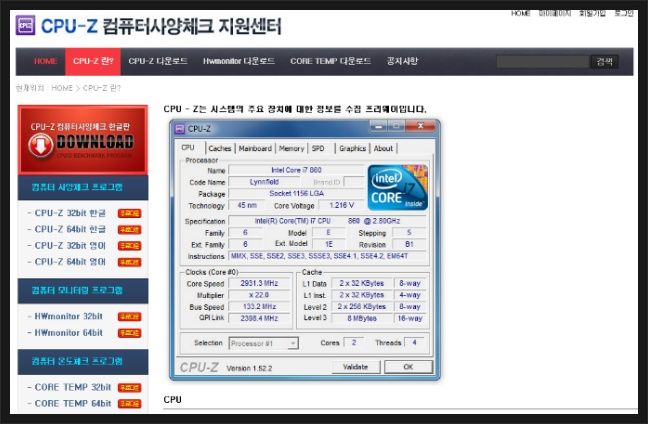Click the HOME link at top right
The width and height of the screenshot is (648, 424).
click(x=520, y=13)
